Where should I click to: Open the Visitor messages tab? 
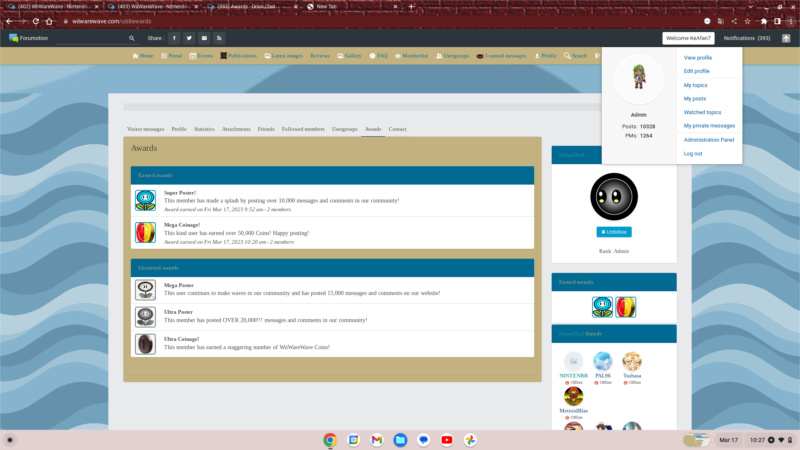point(145,129)
